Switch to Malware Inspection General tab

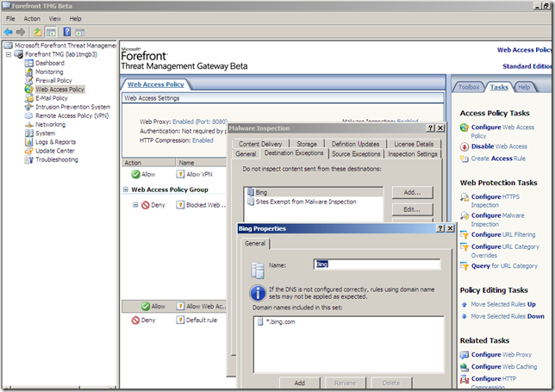coord(246,154)
